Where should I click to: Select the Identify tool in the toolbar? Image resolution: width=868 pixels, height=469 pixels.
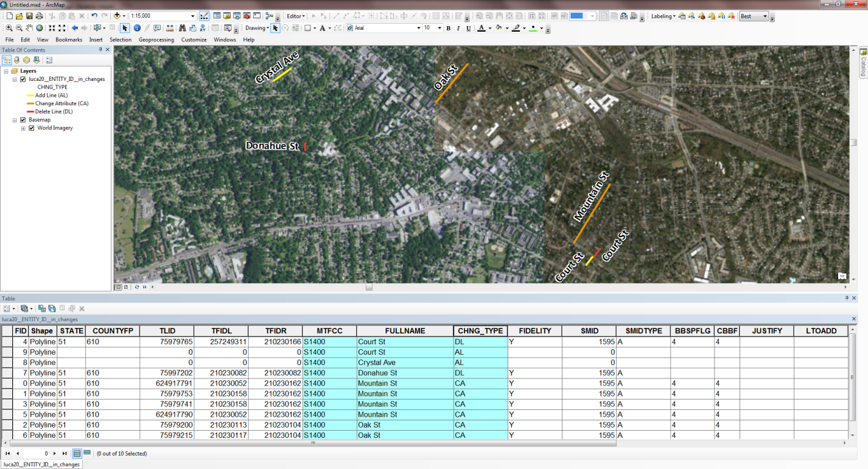pos(137,28)
